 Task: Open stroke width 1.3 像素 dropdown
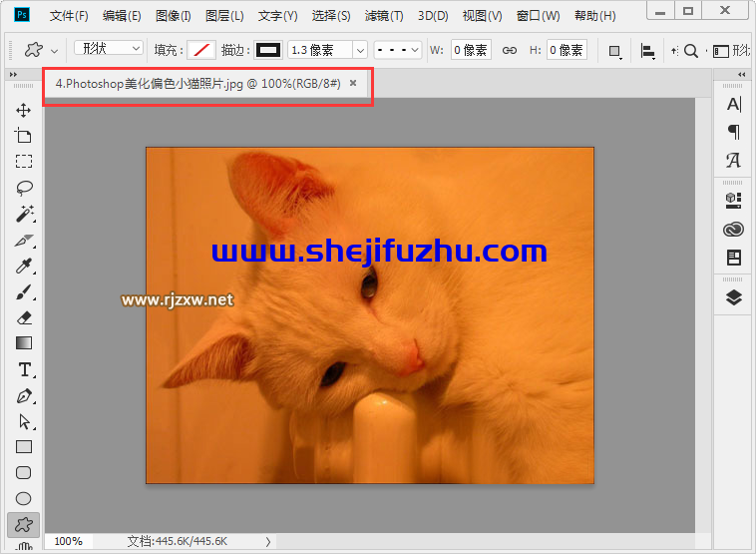pos(360,50)
